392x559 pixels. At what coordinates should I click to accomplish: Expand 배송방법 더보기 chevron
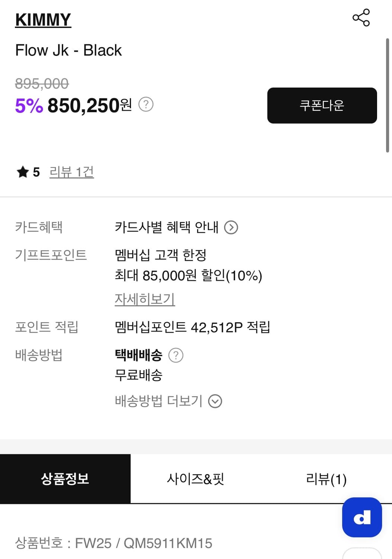(x=215, y=401)
